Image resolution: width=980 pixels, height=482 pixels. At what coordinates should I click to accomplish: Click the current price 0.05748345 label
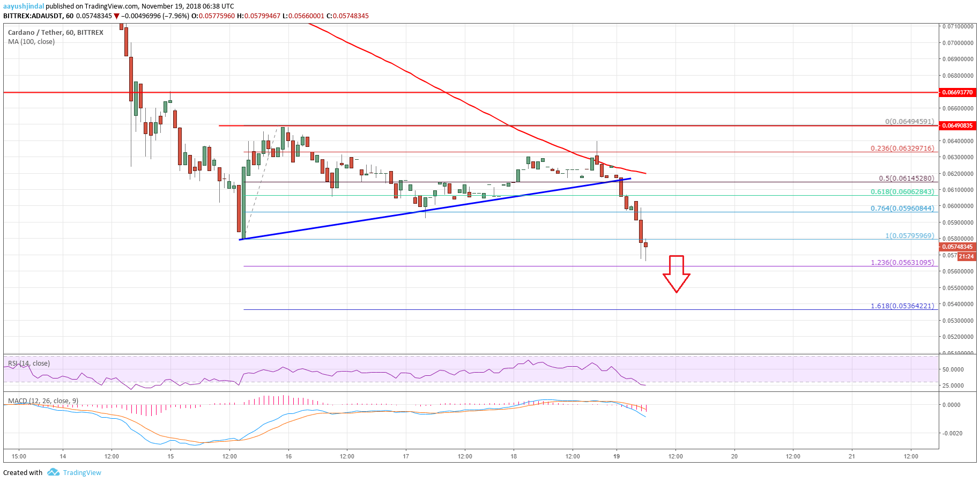pyautogui.click(x=957, y=247)
